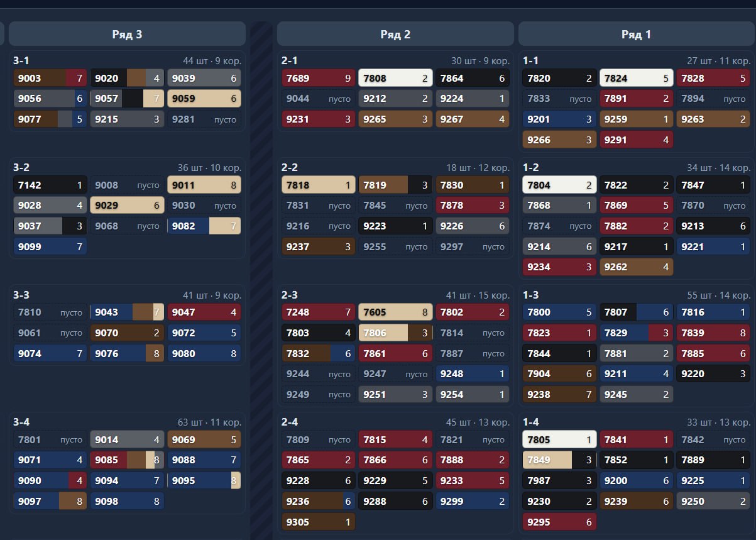Select black box 7820
756x540 pixels.
tap(559, 78)
